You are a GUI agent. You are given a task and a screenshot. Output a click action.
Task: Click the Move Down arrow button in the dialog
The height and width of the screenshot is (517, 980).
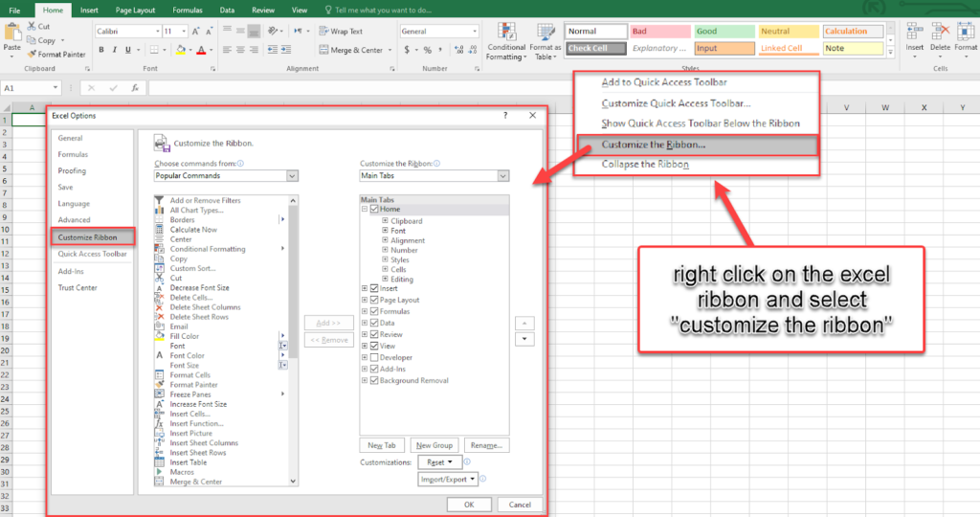524,340
